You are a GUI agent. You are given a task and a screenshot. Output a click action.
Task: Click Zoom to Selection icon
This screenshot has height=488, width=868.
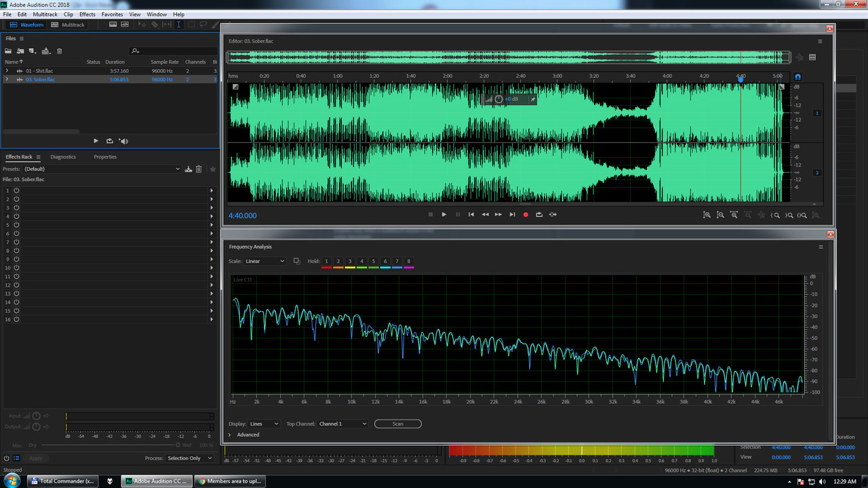pos(802,215)
